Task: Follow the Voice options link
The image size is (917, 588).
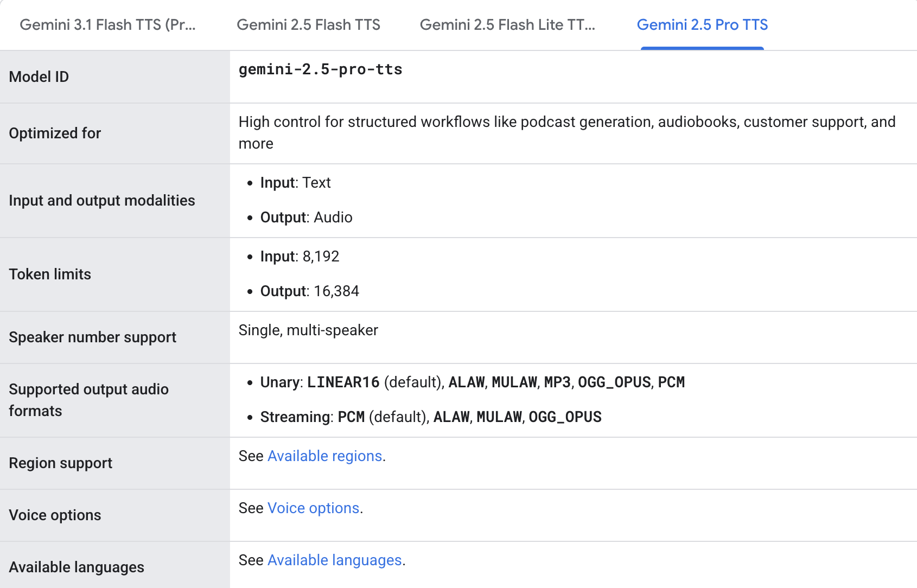Action: pos(314,508)
